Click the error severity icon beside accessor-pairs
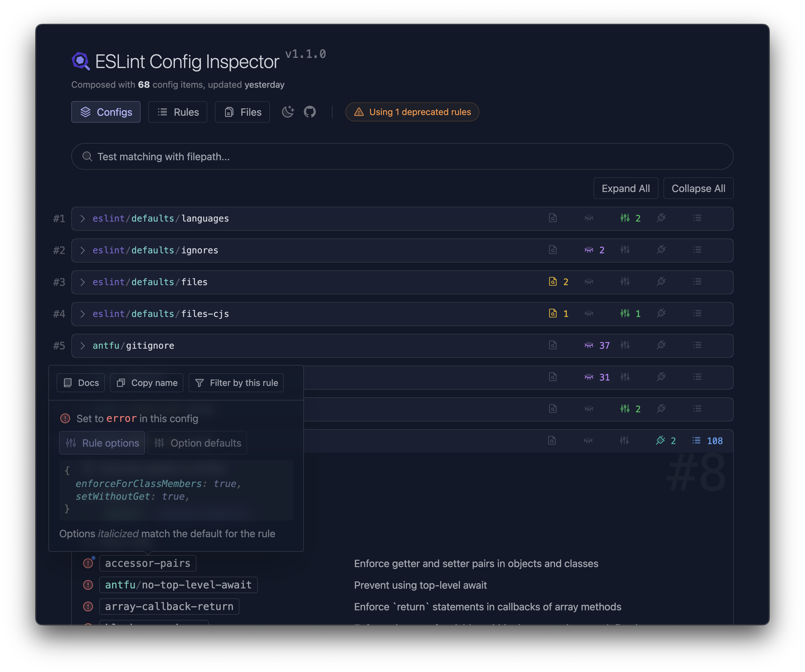805x672 pixels. pyautogui.click(x=88, y=563)
